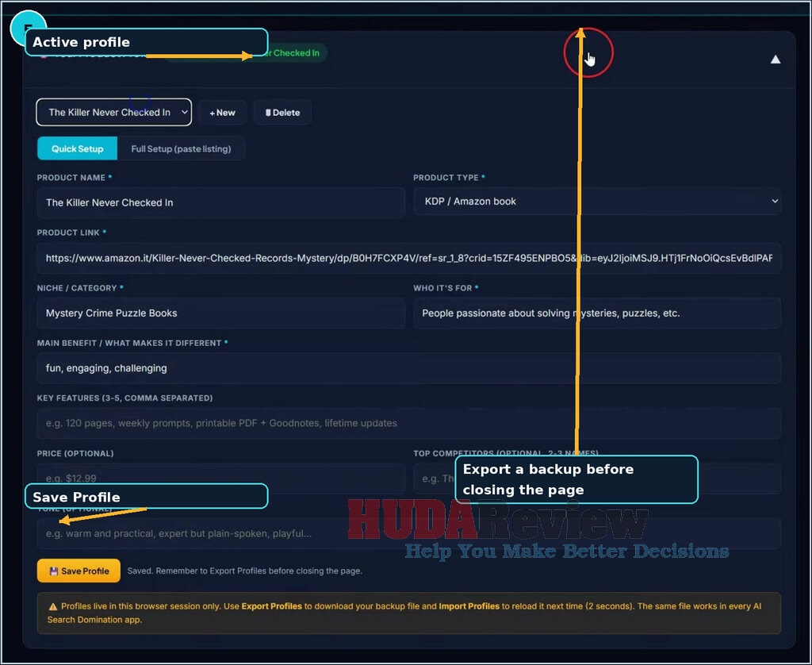Click the MAIN BENEFIT / WHAT MAKES IT DIFFERENT label
The width and height of the screenshot is (812, 665).
(x=129, y=343)
